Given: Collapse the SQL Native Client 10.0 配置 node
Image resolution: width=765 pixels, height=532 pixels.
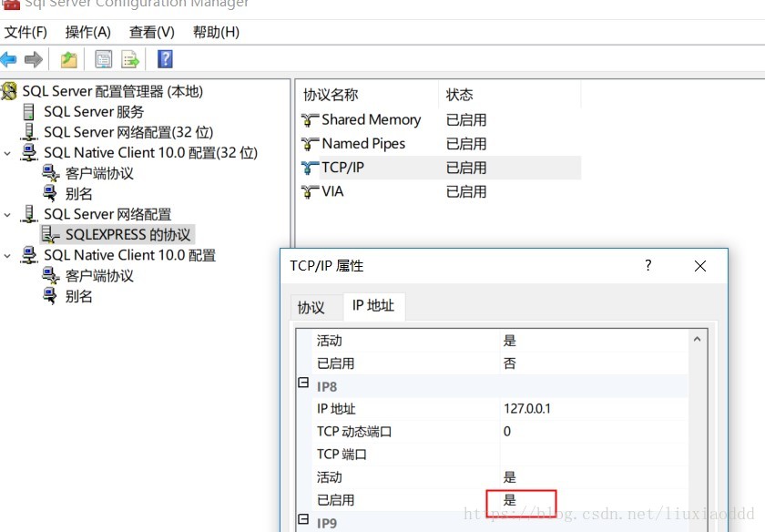Looking at the screenshot, I should click(x=7, y=256).
